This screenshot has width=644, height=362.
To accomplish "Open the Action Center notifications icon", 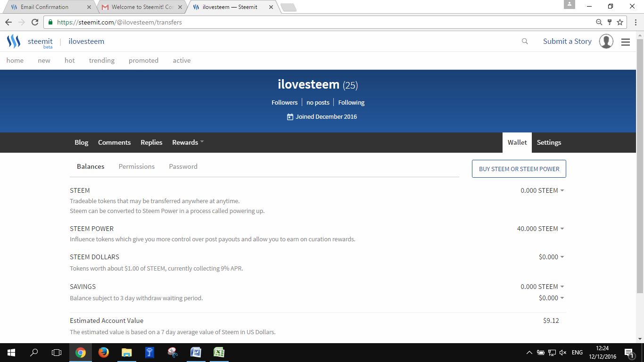I will pos(629,353).
